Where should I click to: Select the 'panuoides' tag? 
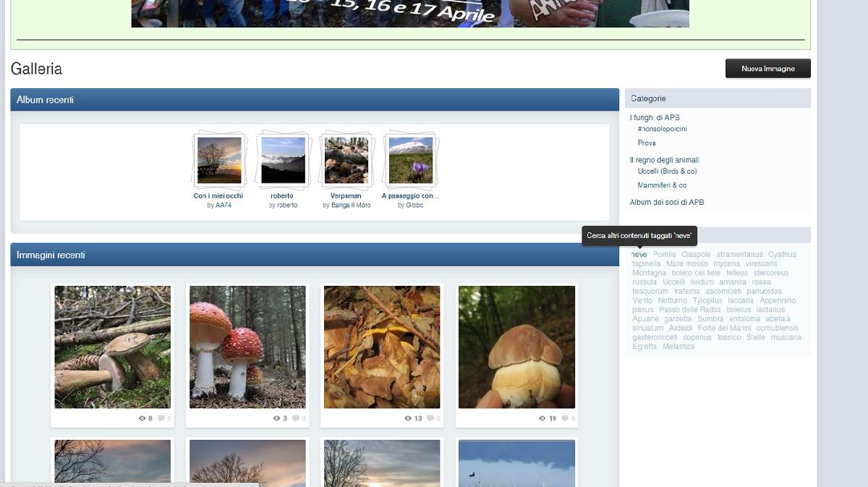point(764,292)
